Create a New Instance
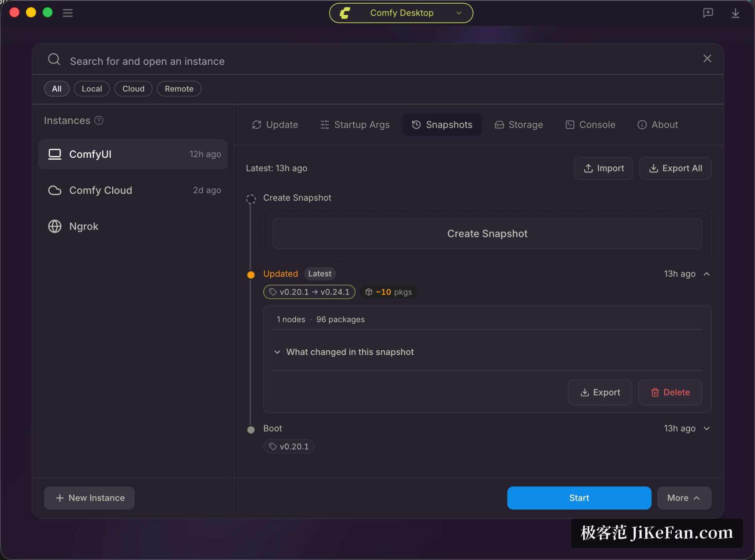Screen dimensions: 755x560 click(x=89, y=498)
